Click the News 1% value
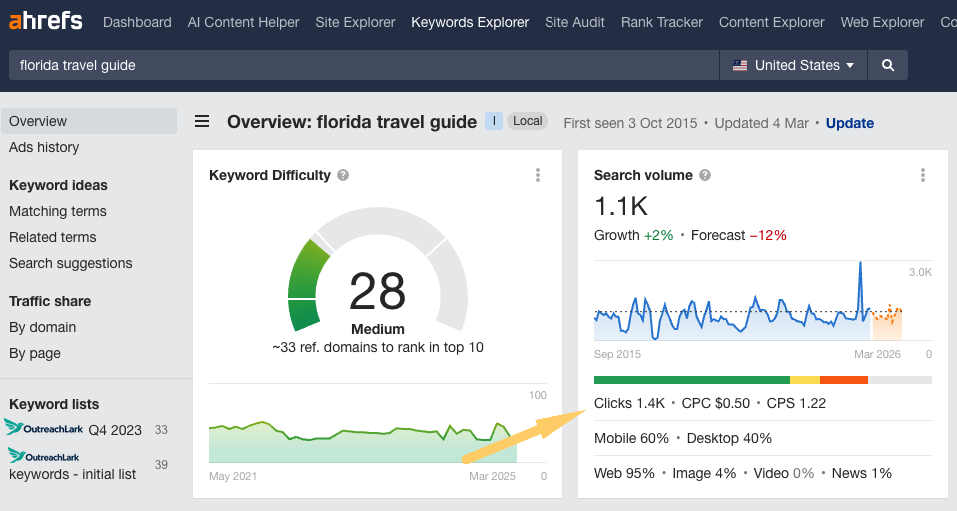957x511 pixels. coord(861,473)
